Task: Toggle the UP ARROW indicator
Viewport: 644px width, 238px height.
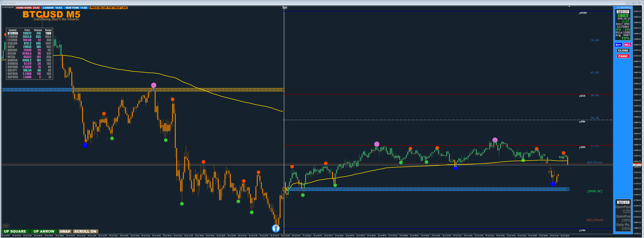Action: click(x=44, y=231)
